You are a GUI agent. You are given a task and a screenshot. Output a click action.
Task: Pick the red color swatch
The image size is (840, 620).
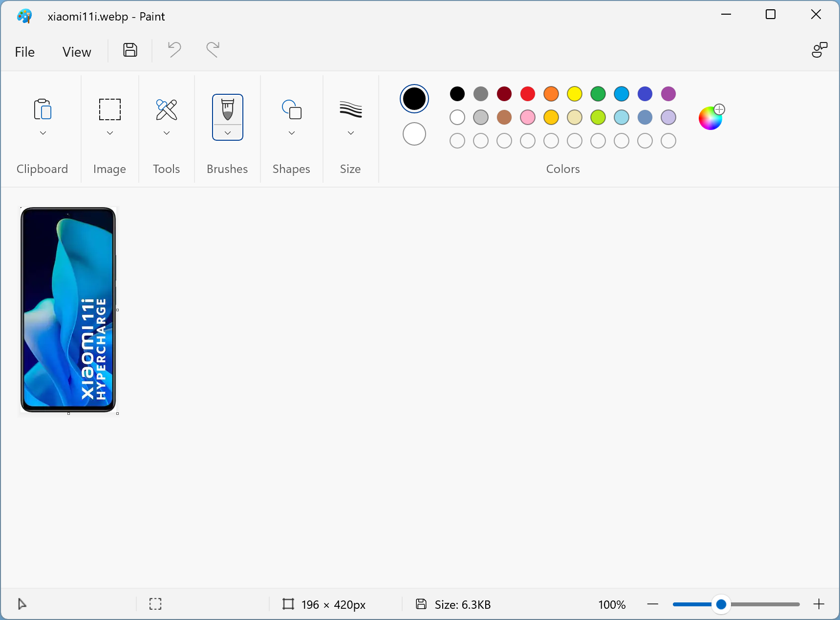pos(528,94)
